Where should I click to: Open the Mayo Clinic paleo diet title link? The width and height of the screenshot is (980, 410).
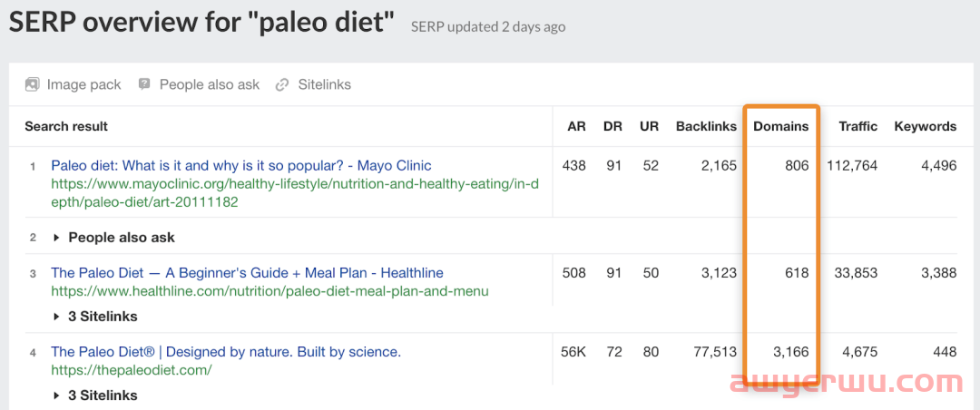tap(241, 166)
